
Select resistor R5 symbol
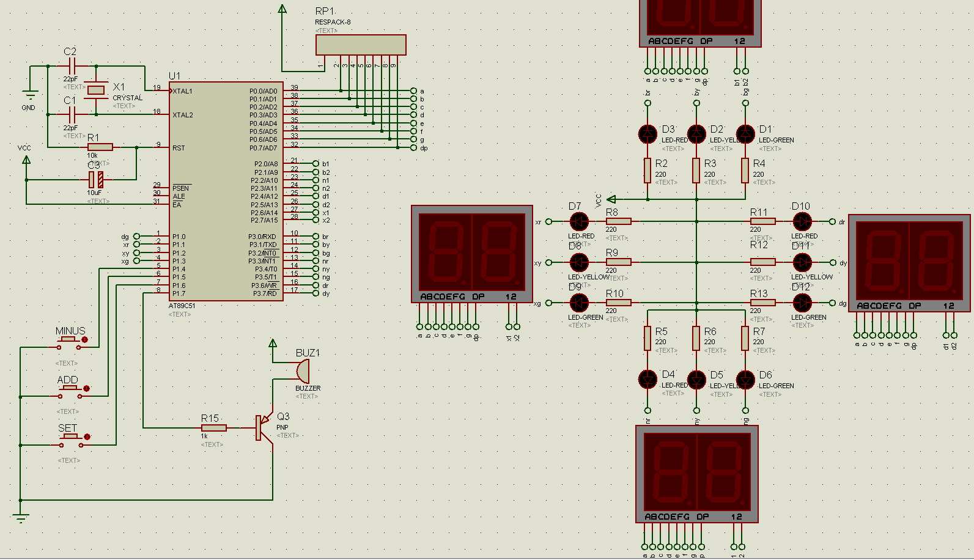click(x=647, y=338)
